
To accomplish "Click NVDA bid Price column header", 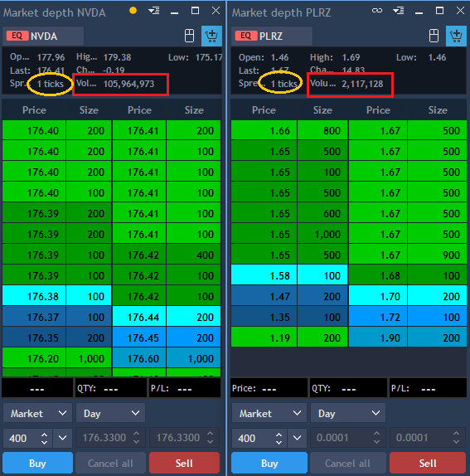I will [x=34, y=110].
